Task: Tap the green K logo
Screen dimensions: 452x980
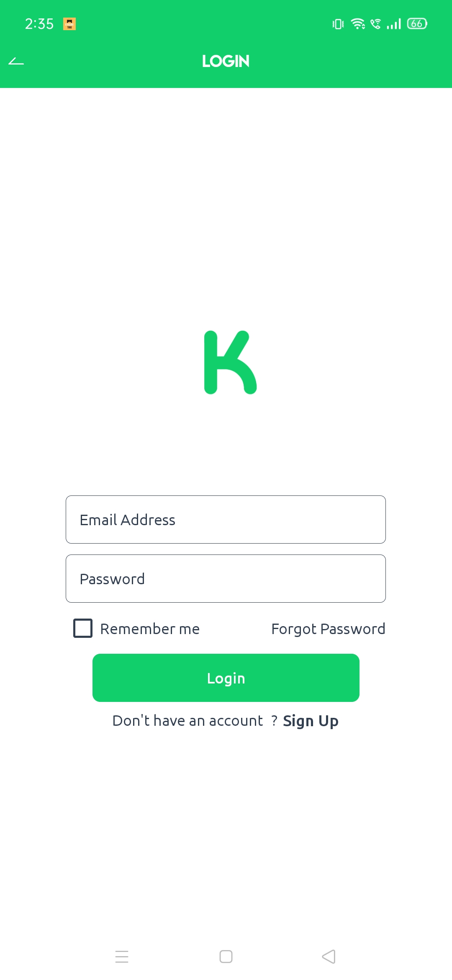Action: coord(230,362)
